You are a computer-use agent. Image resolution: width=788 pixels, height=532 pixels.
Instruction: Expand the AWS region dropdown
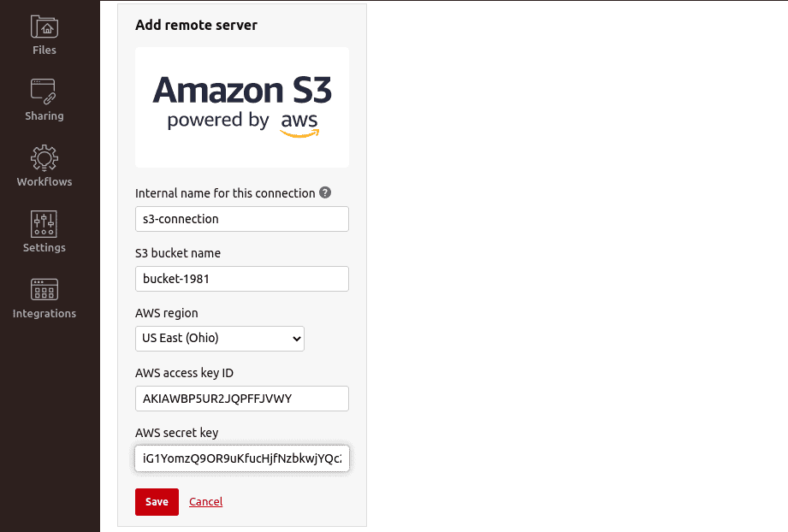[x=220, y=339]
